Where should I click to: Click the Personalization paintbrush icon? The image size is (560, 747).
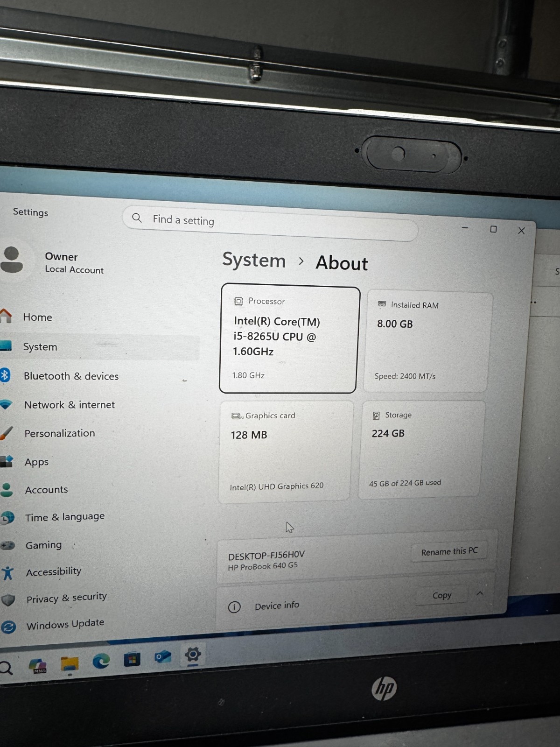(7, 434)
